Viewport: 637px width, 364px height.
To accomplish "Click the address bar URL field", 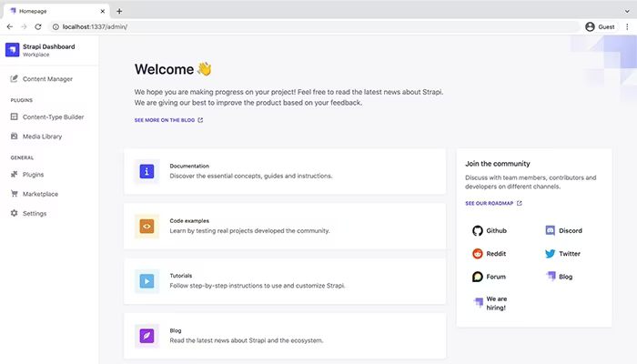I will pos(314,26).
